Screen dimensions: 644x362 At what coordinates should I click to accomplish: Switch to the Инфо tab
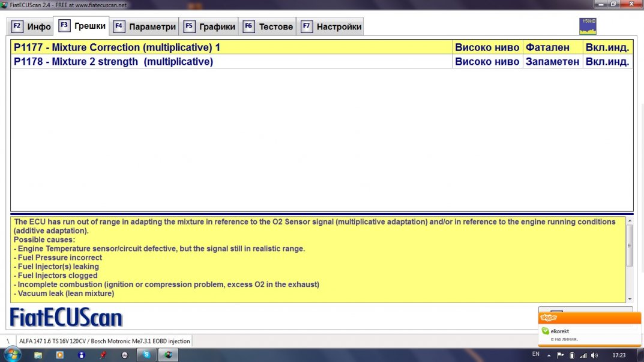coord(32,26)
